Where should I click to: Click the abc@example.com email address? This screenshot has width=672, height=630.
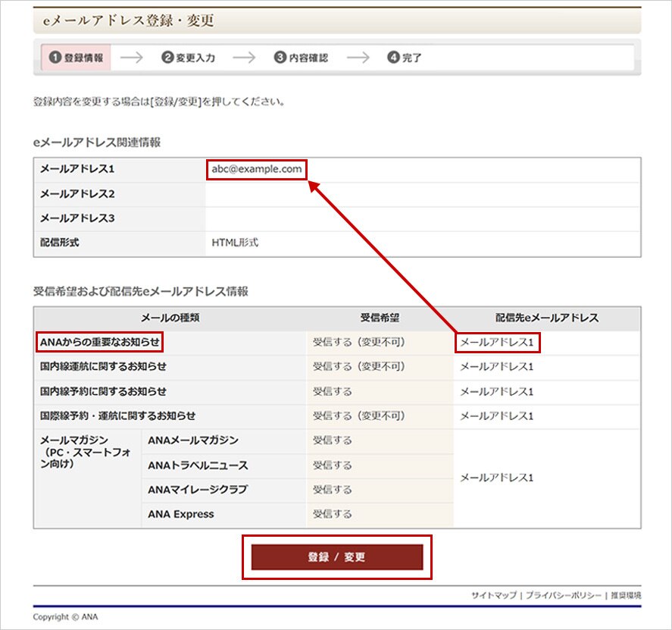coord(257,169)
